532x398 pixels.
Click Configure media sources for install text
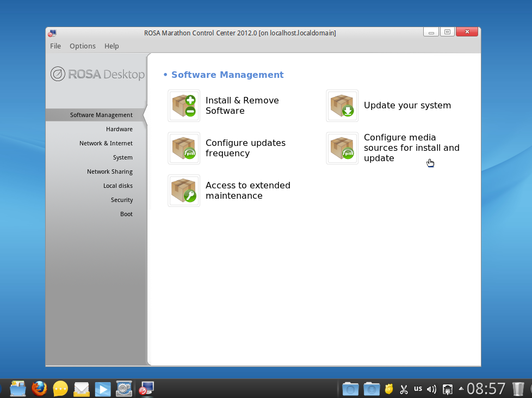pos(412,148)
